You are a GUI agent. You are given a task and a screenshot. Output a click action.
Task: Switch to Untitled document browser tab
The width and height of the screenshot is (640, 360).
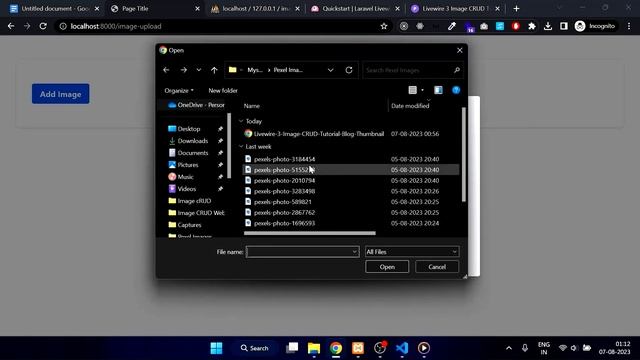55,9
